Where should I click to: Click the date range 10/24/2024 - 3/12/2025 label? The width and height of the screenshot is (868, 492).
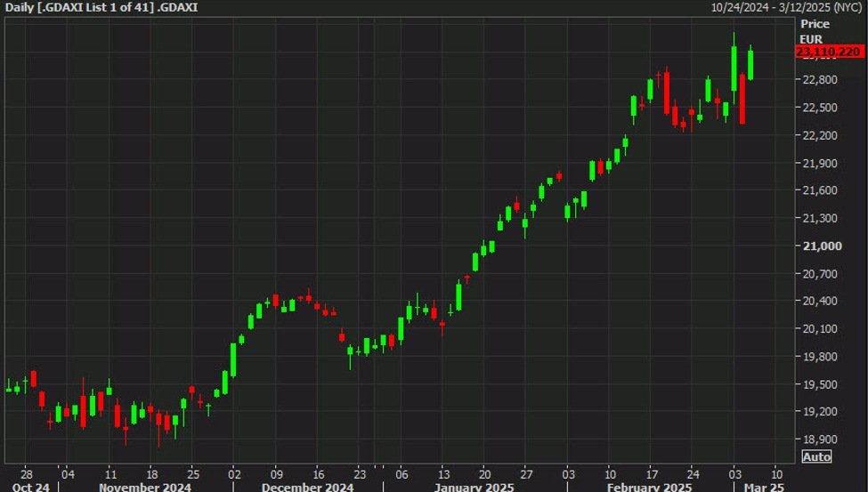pos(786,7)
